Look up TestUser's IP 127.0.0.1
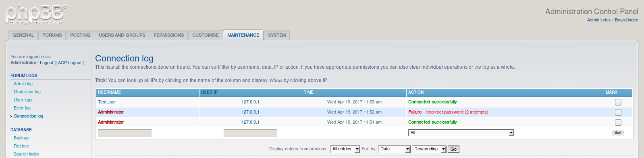This screenshot has width=644, height=158. 250,102
